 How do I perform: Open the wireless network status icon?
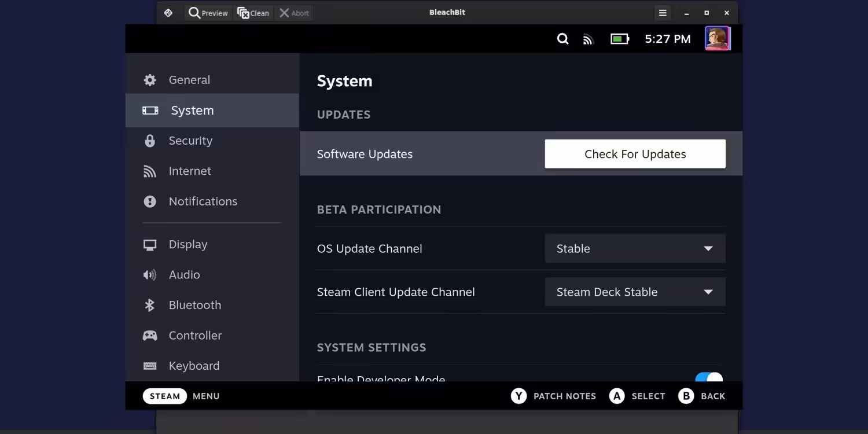[x=589, y=39]
